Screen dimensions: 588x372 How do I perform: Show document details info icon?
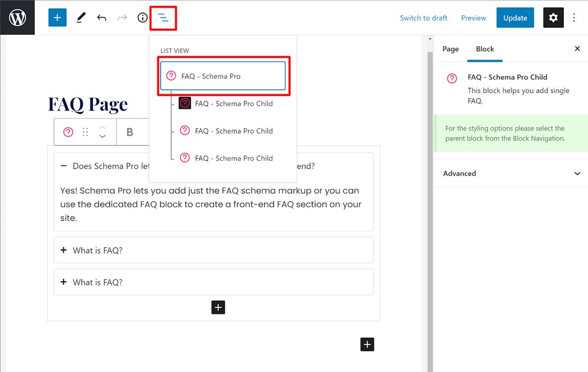[142, 18]
